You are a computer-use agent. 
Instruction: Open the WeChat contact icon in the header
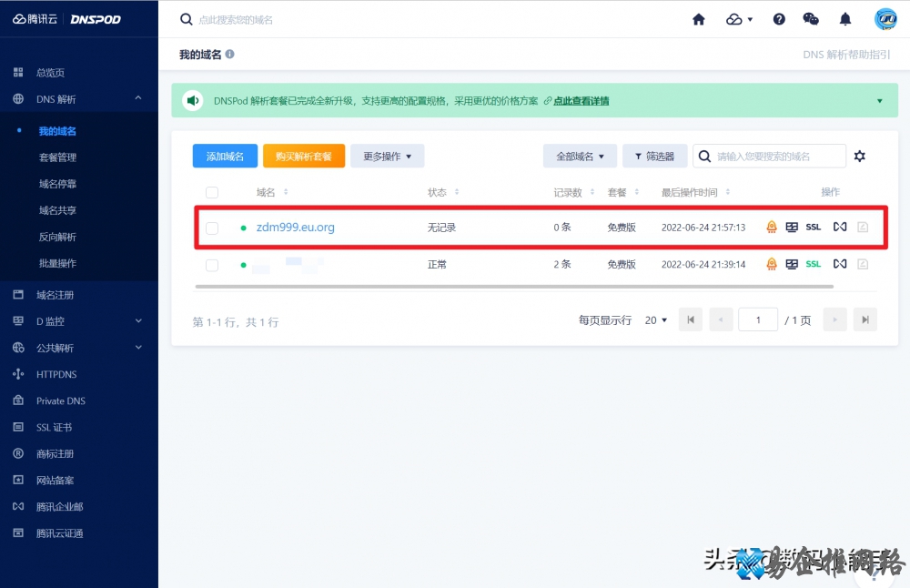812,18
